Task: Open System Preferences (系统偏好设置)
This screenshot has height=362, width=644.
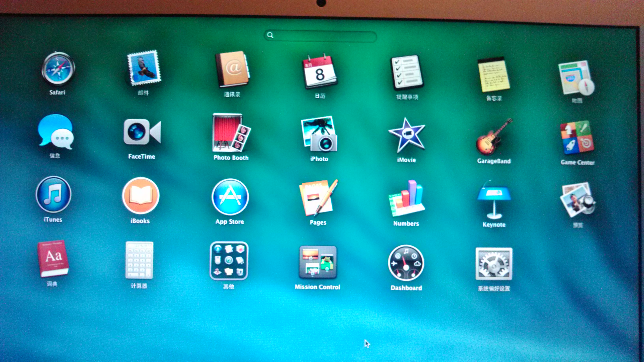Action: (x=494, y=264)
